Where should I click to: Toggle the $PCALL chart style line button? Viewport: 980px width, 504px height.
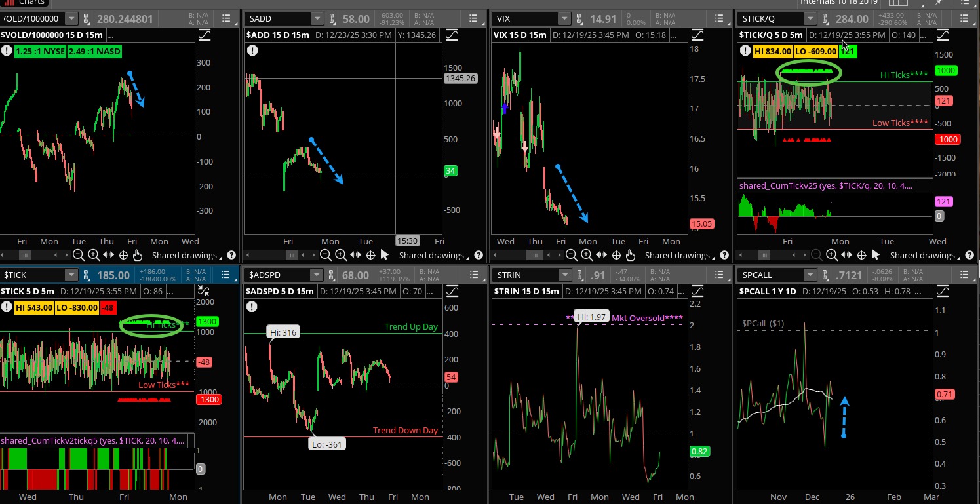tap(942, 291)
